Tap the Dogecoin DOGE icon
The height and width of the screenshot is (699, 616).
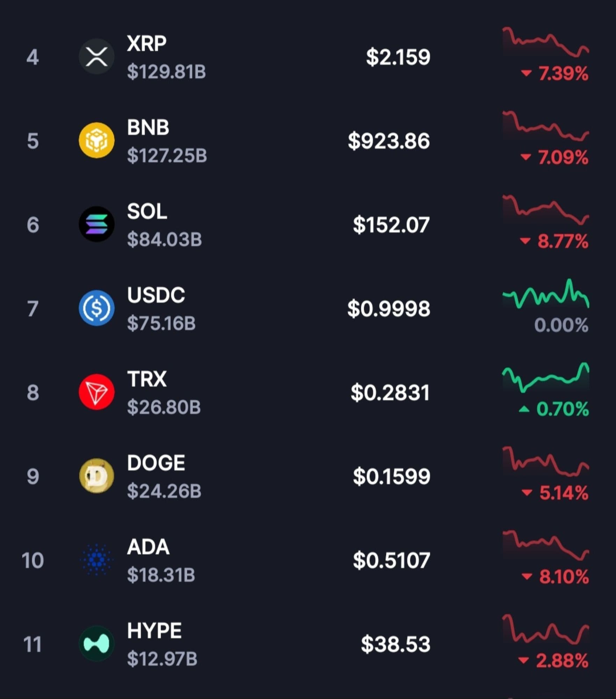(96, 476)
